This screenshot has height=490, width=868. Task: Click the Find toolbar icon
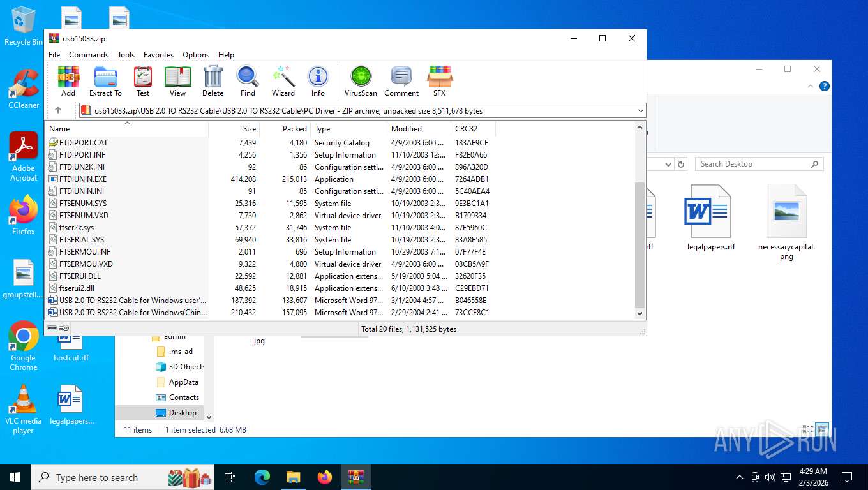tap(248, 81)
